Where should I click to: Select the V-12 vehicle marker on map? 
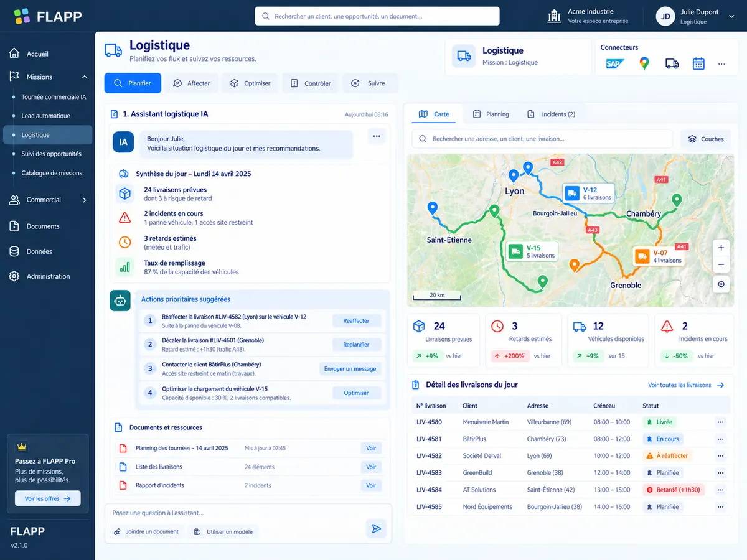[x=588, y=193]
